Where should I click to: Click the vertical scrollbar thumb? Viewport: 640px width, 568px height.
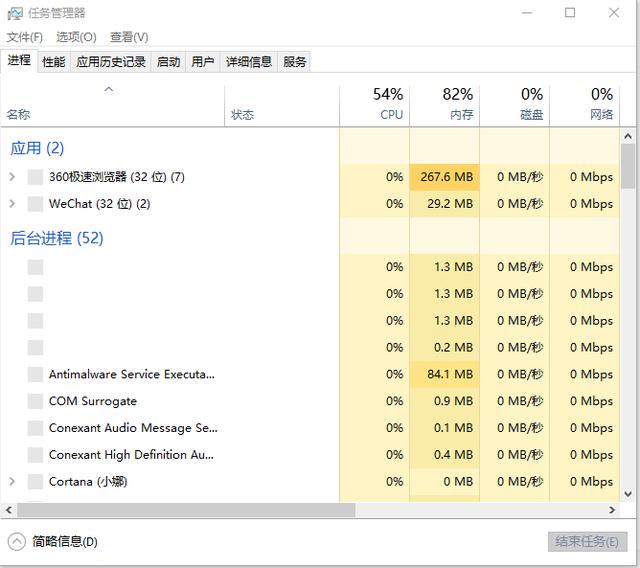(628, 166)
